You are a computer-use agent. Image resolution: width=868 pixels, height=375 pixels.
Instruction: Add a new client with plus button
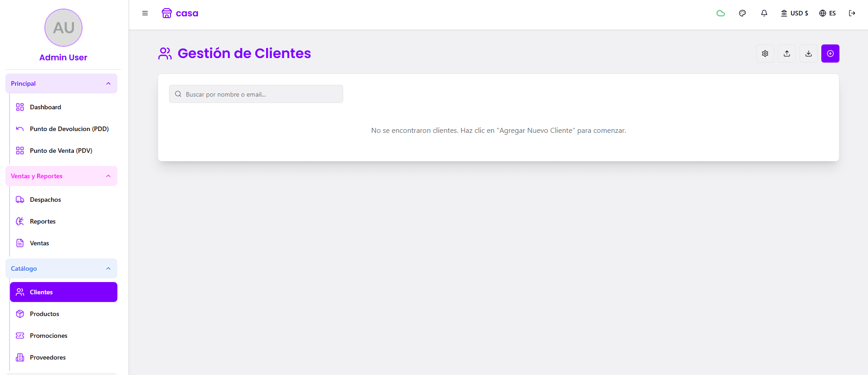(830, 54)
